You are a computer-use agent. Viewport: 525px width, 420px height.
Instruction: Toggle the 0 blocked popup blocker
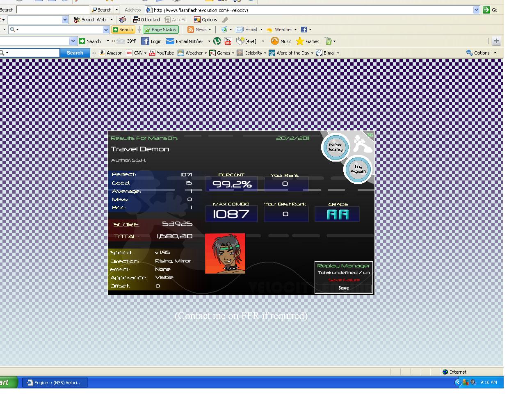(146, 20)
